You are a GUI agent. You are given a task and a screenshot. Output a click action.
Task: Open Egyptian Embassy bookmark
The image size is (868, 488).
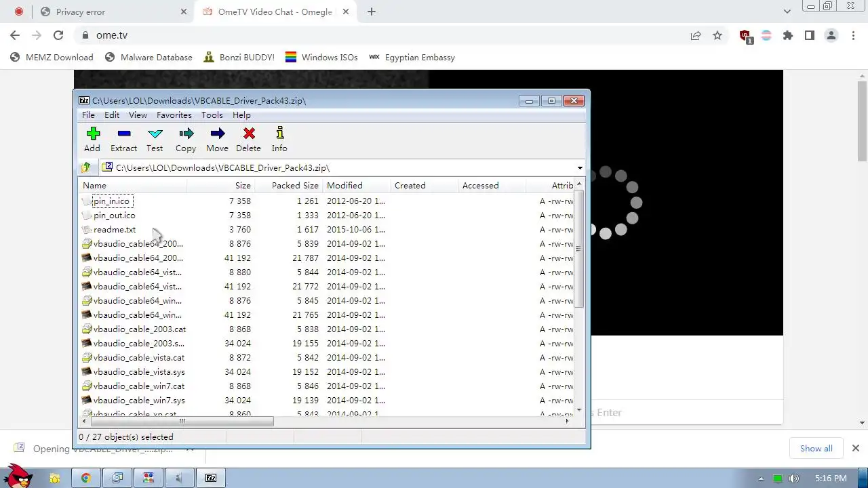click(x=412, y=58)
